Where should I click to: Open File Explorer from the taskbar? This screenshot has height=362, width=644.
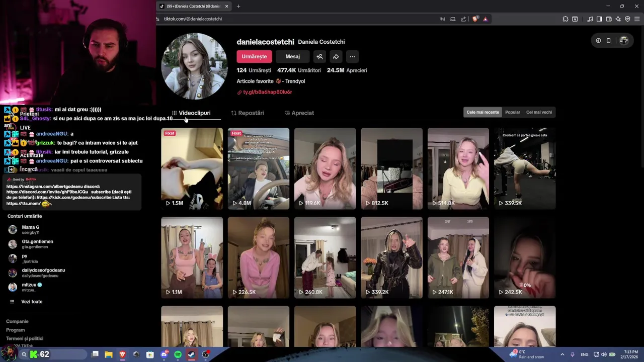pos(108,354)
